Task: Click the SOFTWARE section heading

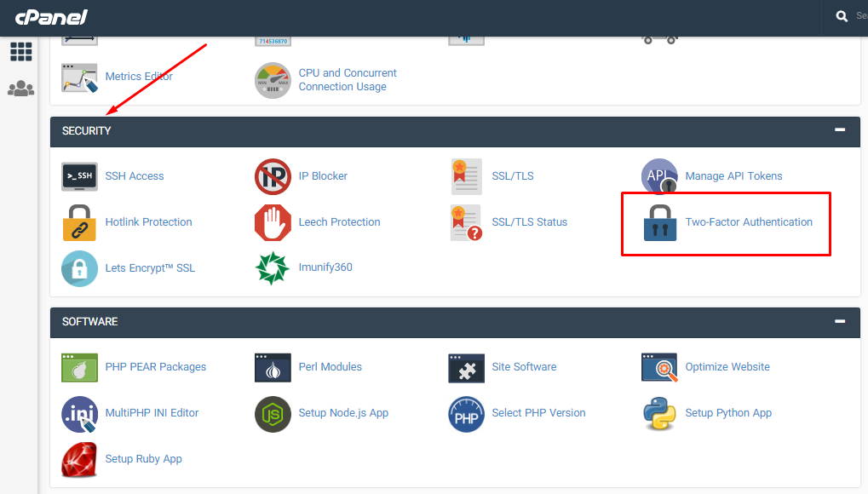Action: tap(89, 322)
